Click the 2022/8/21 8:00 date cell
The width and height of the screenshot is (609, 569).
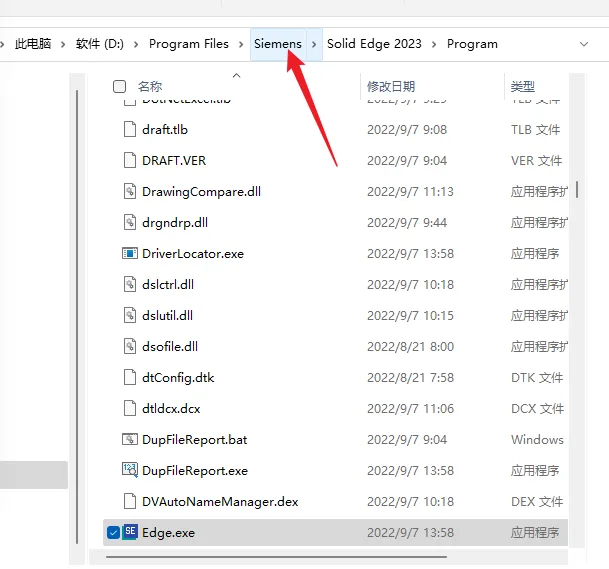point(410,346)
